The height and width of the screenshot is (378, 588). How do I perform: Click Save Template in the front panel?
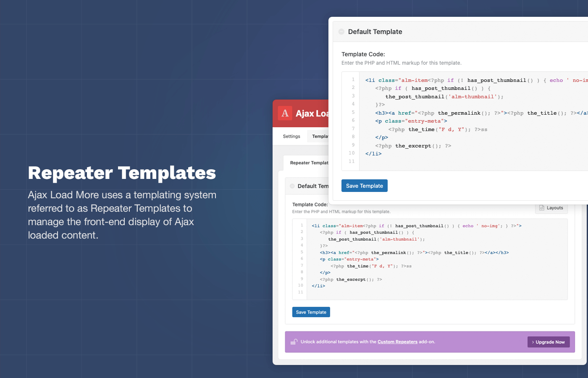365,186
